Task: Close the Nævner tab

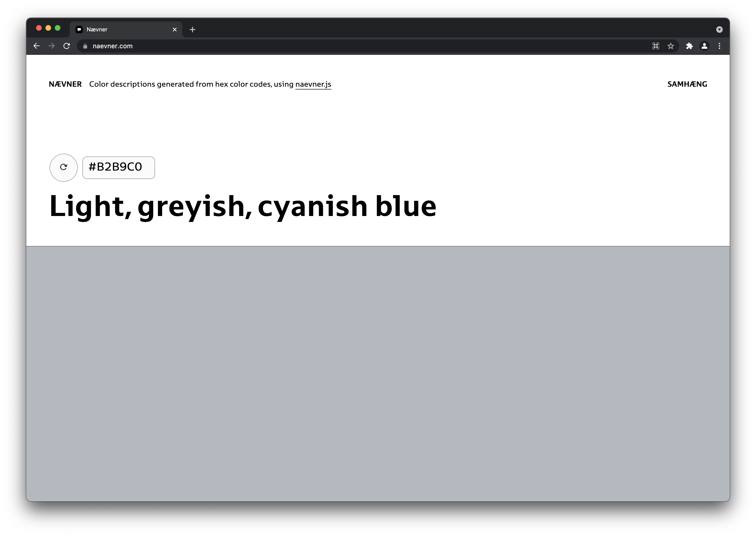Action: click(x=174, y=29)
